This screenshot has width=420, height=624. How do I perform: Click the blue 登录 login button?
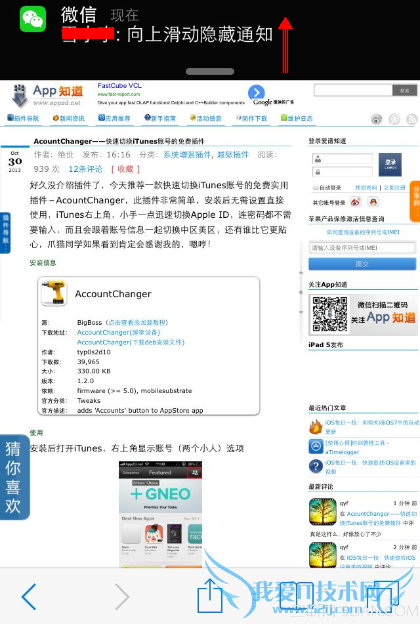point(390,164)
